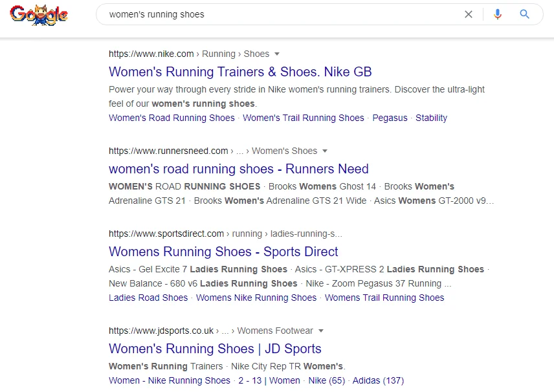Select the Adidas (137) sitelink
Screen dimensions: 554x392
[x=378, y=381]
